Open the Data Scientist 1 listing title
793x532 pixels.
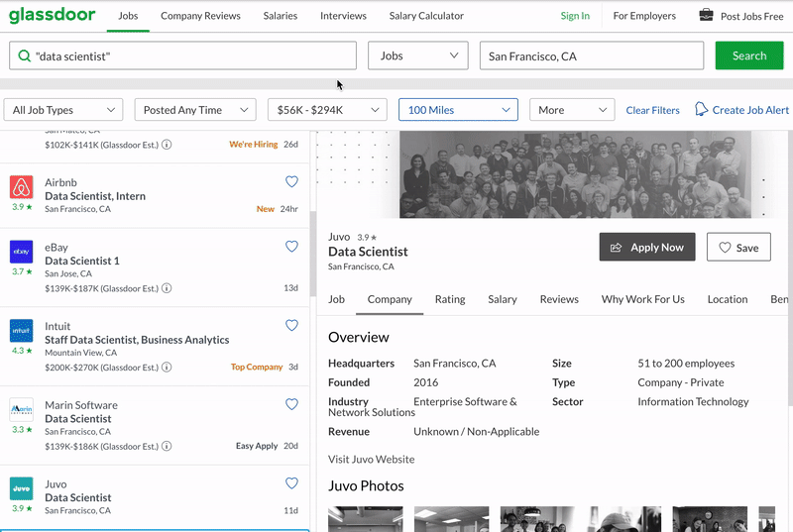click(82, 261)
